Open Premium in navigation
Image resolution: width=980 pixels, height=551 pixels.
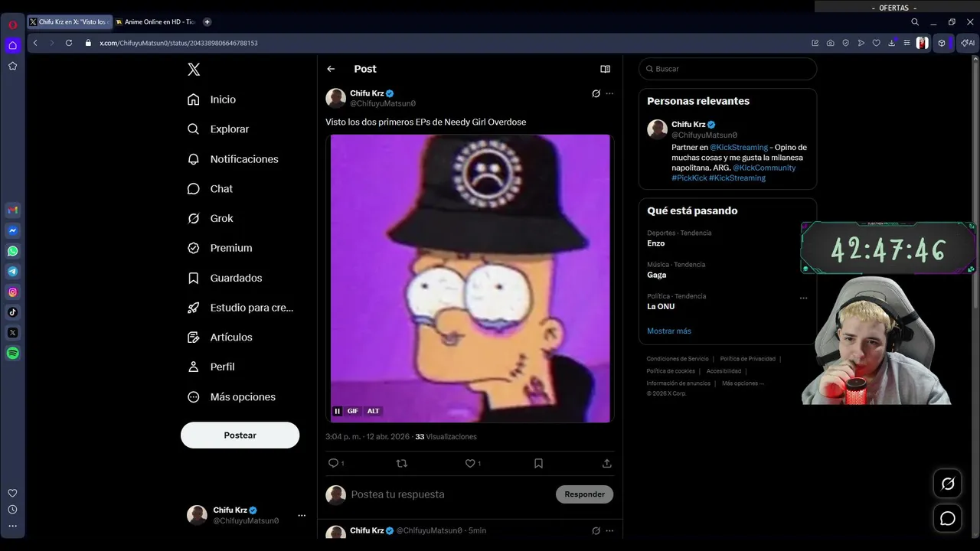[x=220, y=248]
